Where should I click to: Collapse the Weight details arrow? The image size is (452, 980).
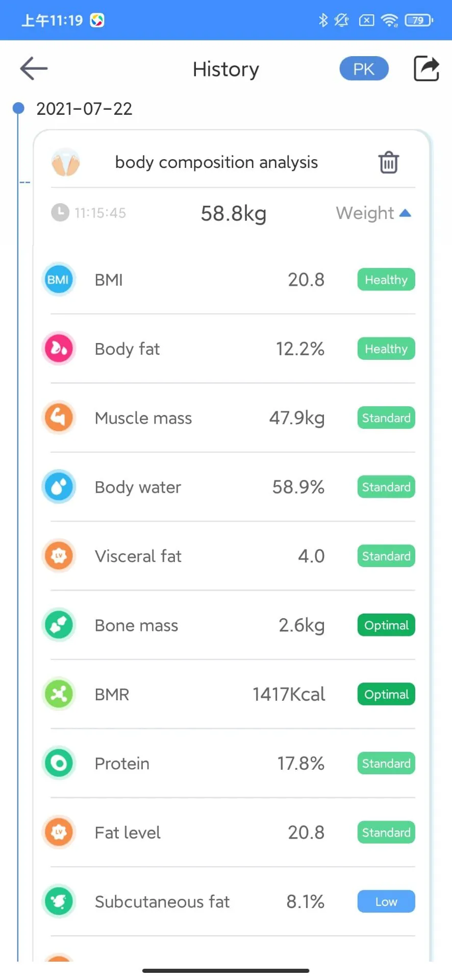click(405, 213)
